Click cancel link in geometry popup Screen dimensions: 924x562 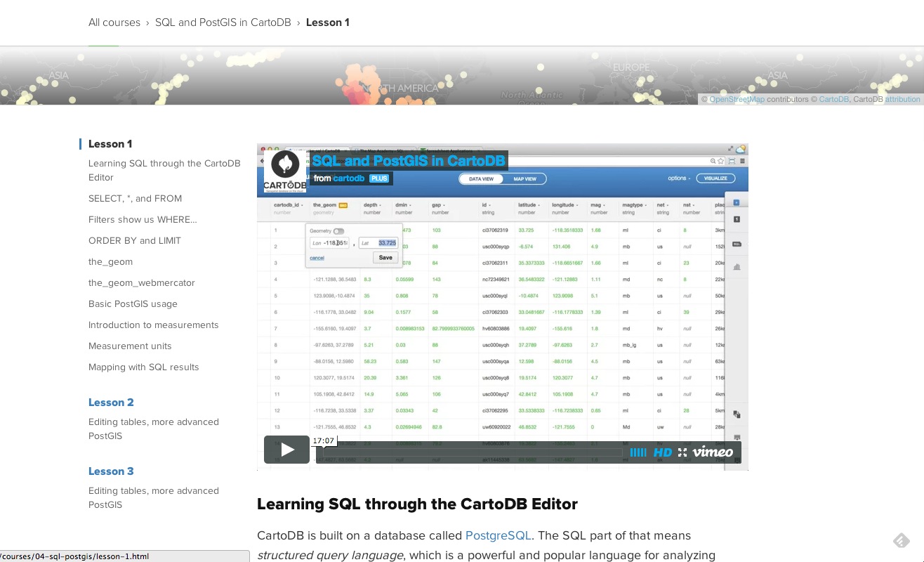317,258
